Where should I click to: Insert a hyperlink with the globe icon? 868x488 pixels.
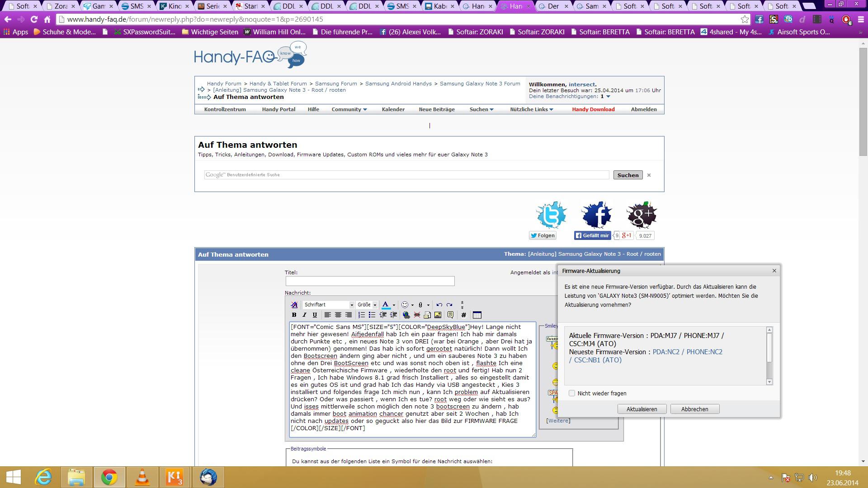tap(406, 315)
